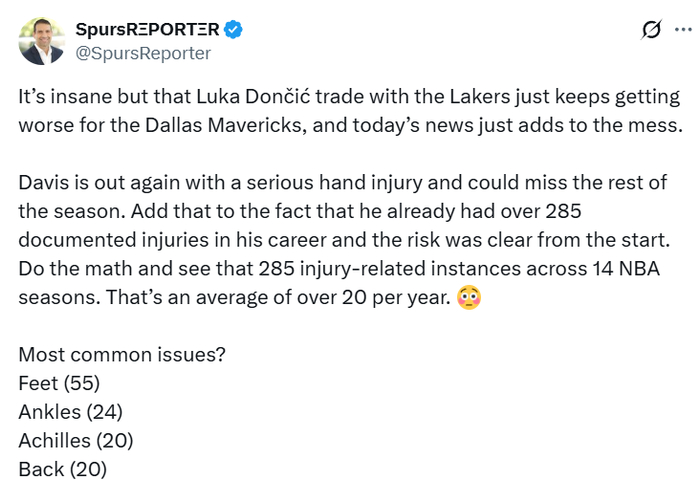
Task: Click the blue verified checkmark badge
Action: pos(232,30)
